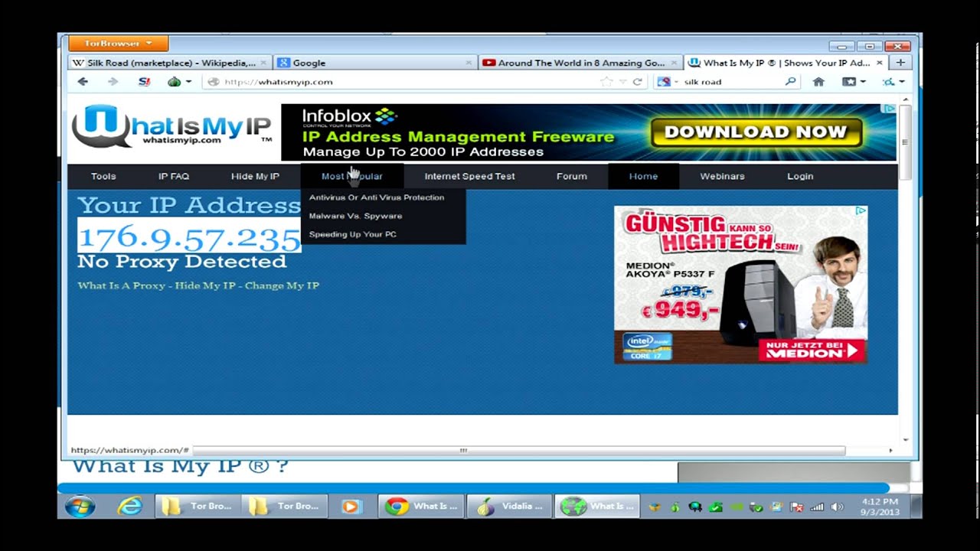The height and width of the screenshot is (551, 980).
Task: Click the Change My IP link
Action: click(x=282, y=285)
